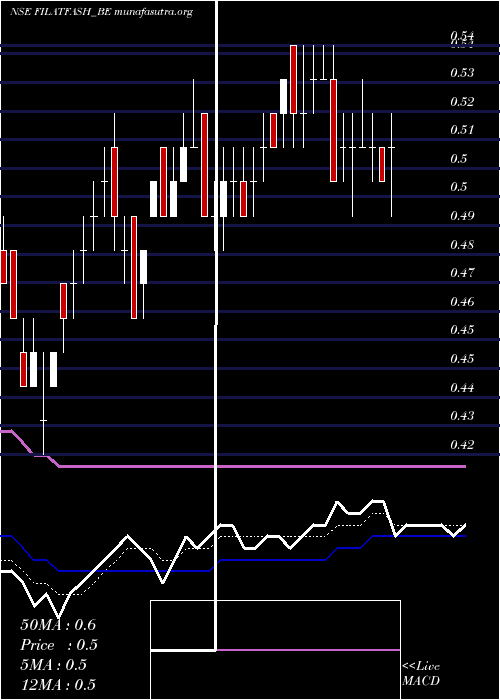
Task: Click the 0.51 price axis label
Action: point(462,130)
